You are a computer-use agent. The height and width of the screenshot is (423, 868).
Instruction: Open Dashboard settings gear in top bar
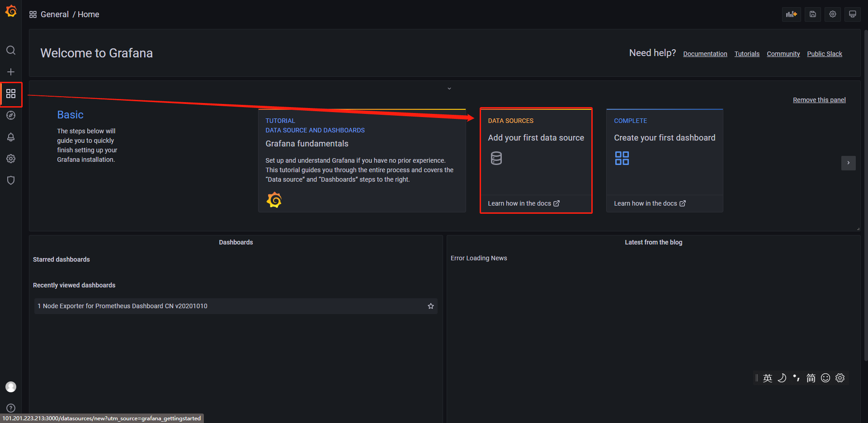pyautogui.click(x=833, y=14)
